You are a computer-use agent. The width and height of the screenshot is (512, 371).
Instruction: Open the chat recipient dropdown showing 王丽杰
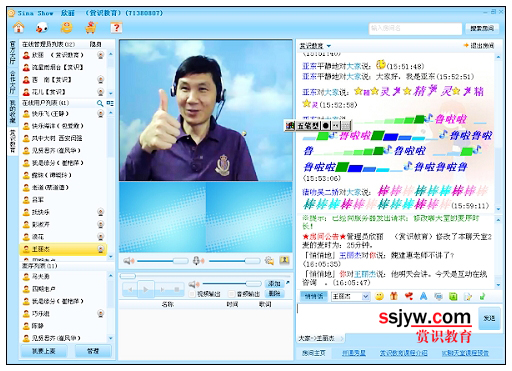pyautogui.click(x=350, y=296)
